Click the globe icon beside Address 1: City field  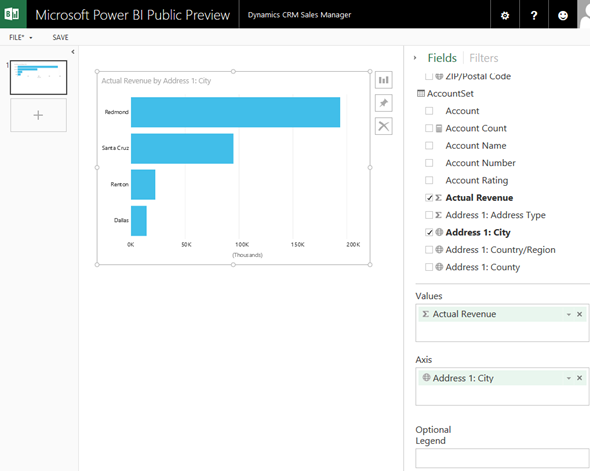point(439,232)
